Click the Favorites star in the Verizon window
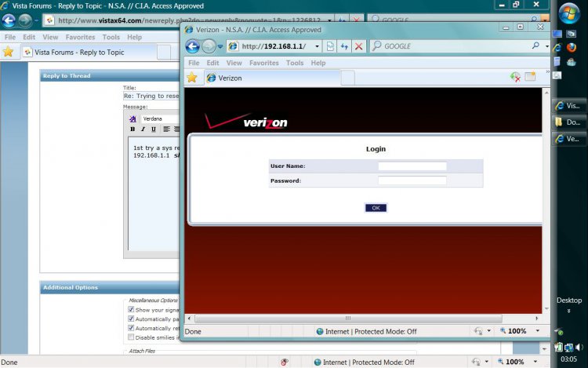 [192, 78]
